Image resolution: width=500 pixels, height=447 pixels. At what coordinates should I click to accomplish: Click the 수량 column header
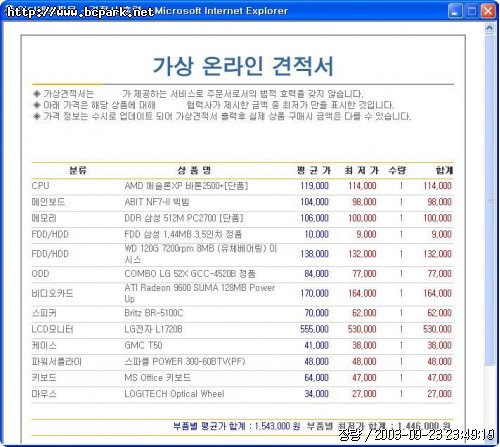point(397,170)
